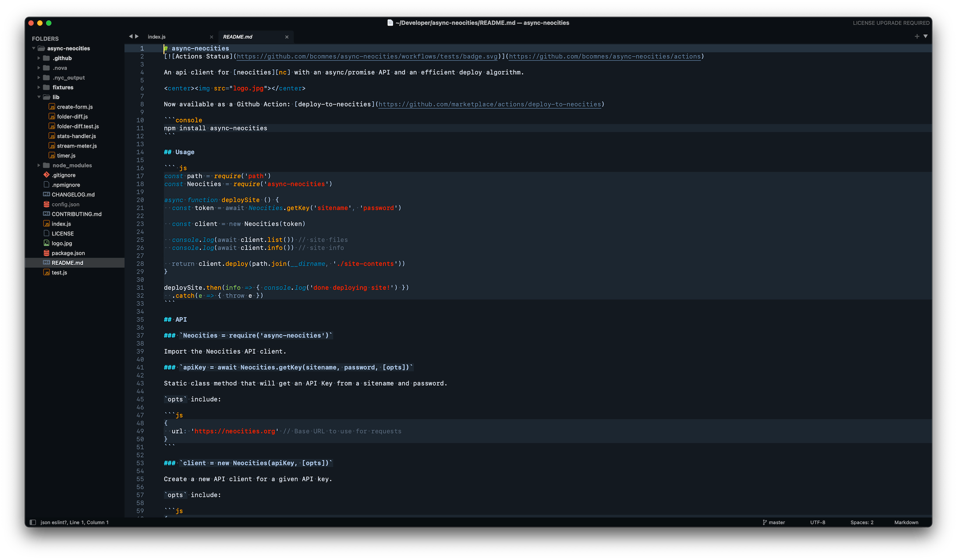Screen dimensions: 957x560
Task: Click the neocities.org URL on line 49
Action: [235, 431]
